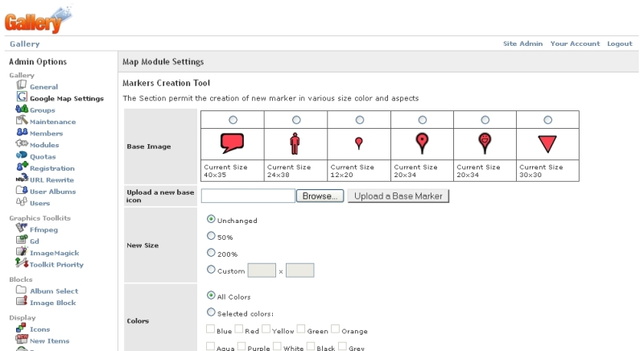
Task: Open the Site Admin page link
Action: 522,43
